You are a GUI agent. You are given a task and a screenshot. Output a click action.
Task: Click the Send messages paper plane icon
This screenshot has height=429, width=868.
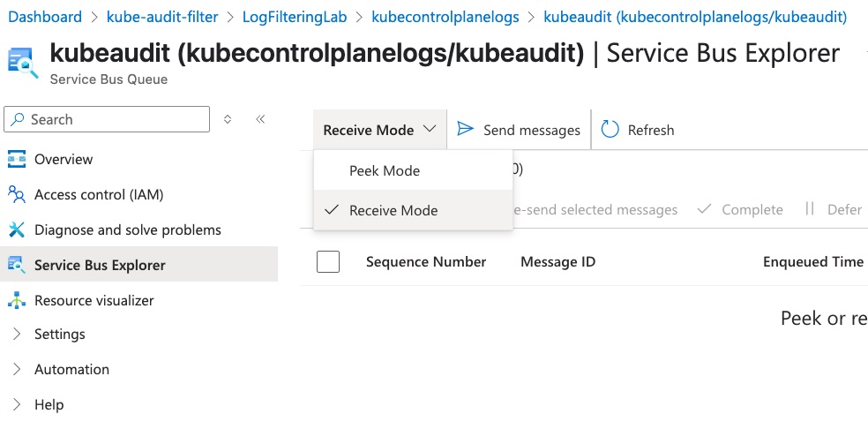coord(466,130)
